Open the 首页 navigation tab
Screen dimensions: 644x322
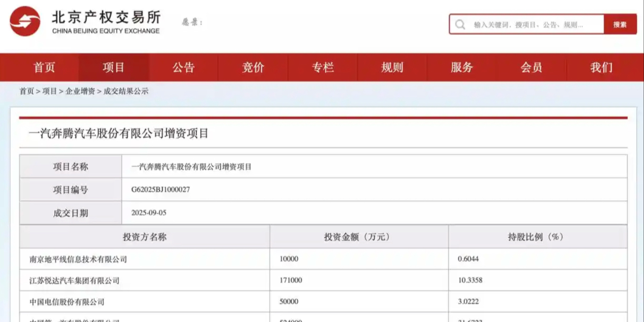[44, 67]
